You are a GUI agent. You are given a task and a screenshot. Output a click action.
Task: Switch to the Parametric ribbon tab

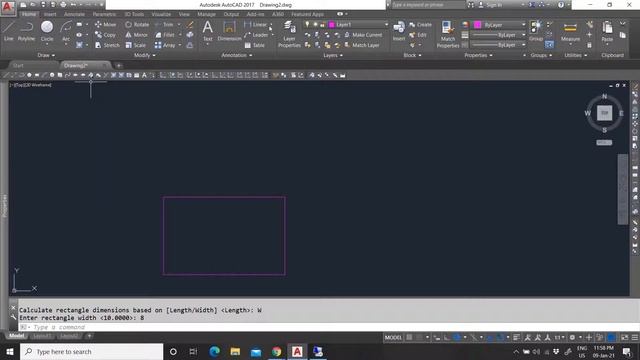click(104, 14)
